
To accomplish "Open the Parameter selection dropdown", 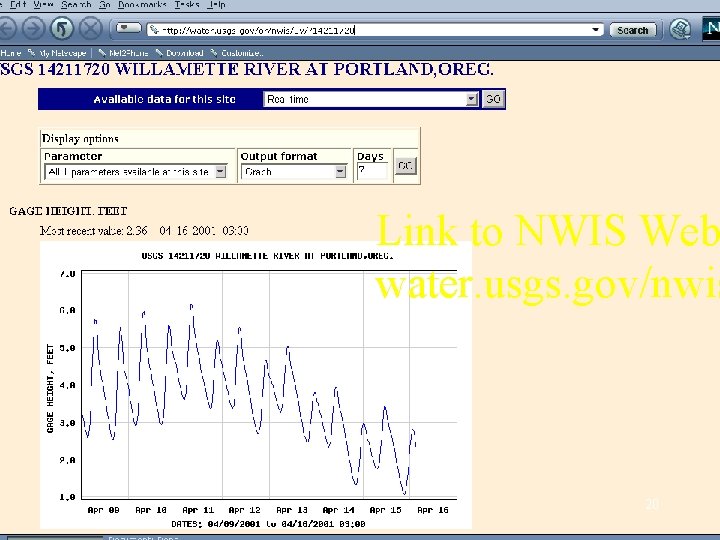I will tap(135, 172).
